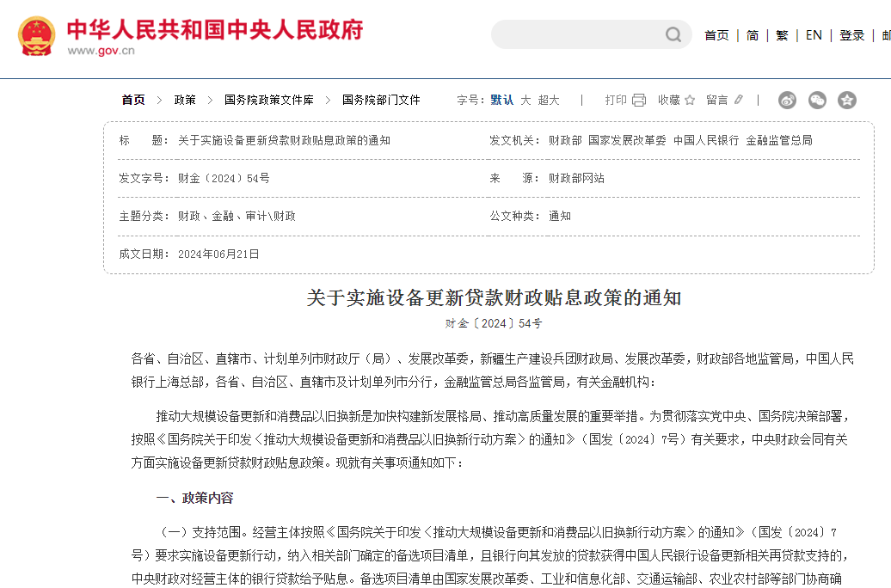
Task: Open 国务院部门文件 breadcrumb
Action: pyautogui.click(x=381, y=100)
